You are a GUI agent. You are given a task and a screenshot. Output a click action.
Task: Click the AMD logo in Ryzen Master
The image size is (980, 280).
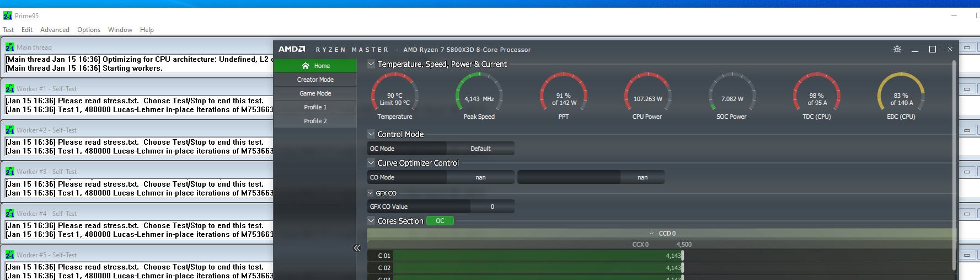tap(292, 49)
